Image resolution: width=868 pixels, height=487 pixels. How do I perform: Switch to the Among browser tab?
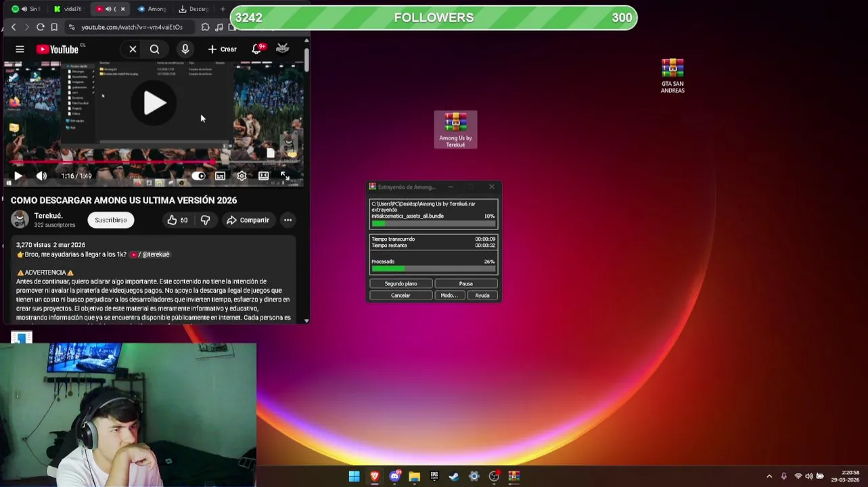(152, 9)
